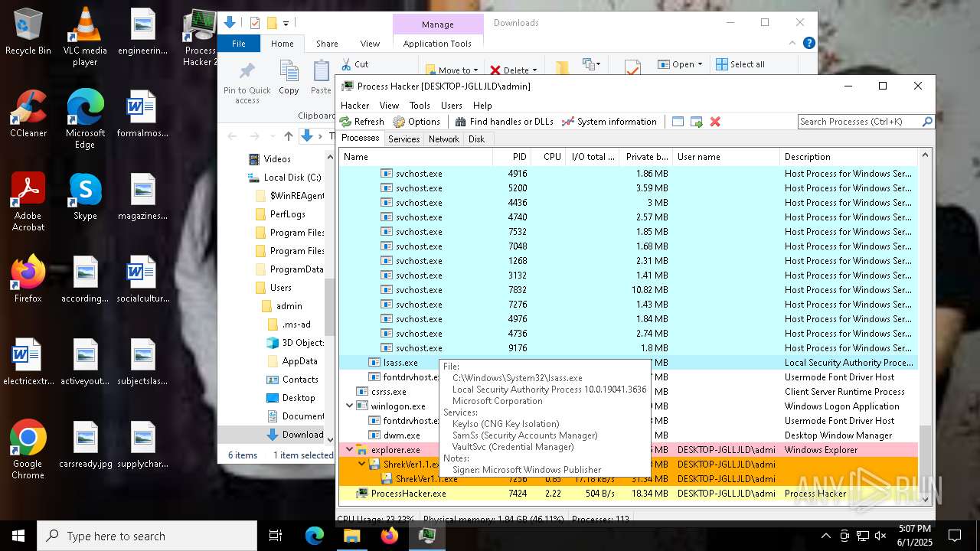Open the VLC media player desktop icon

(85, 37)
